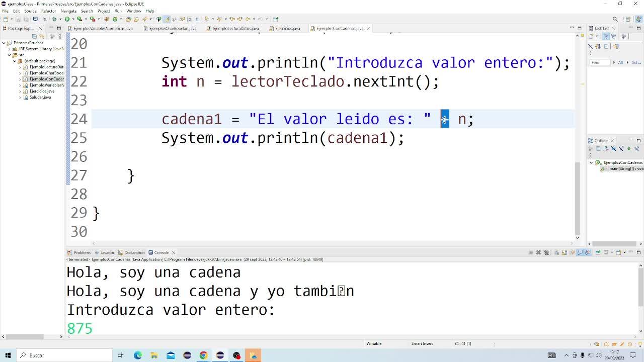Run the program with green Run icon

pyautogui.click(x=66, y=19)
